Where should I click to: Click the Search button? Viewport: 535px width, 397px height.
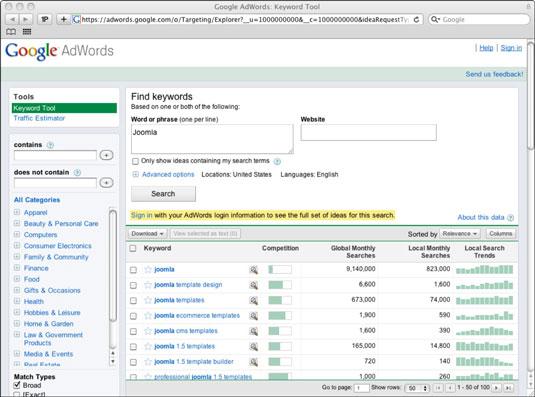(x=163, y=194)
